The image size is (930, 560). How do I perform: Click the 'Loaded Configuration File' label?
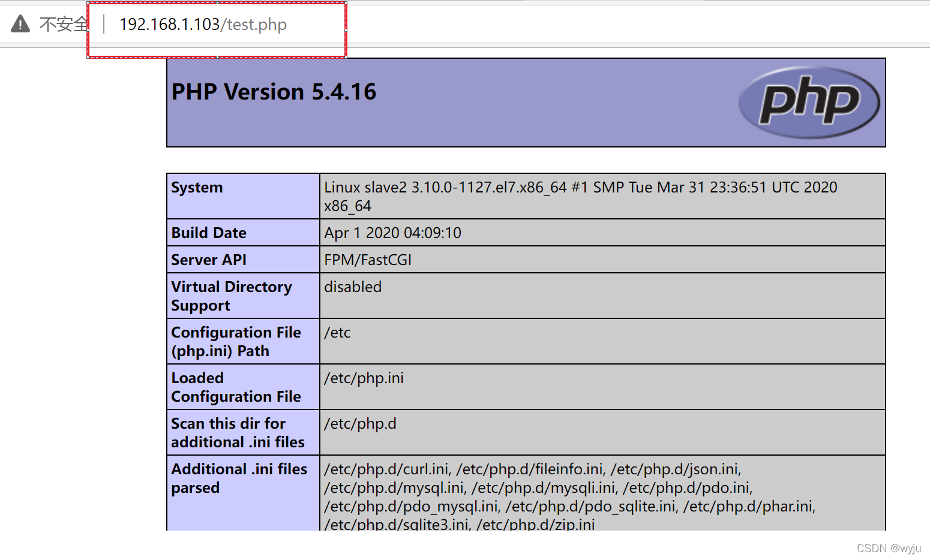(236, 387)
